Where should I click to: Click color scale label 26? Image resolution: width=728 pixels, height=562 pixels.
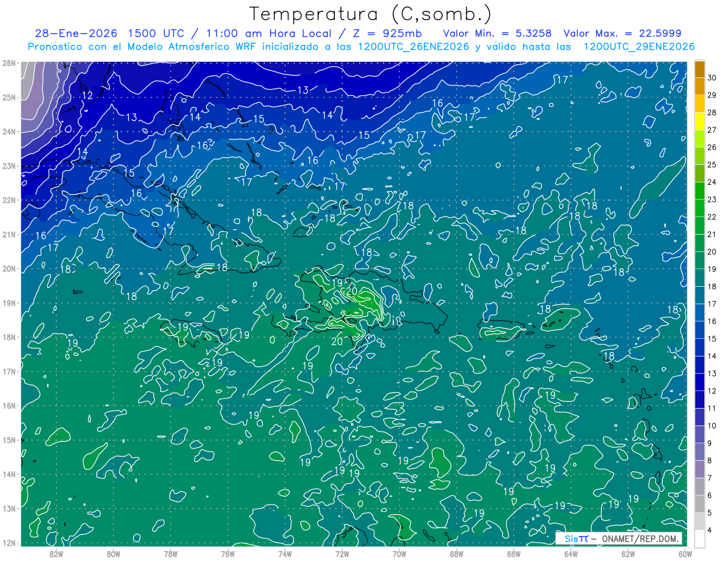click(x=712, y=147)
